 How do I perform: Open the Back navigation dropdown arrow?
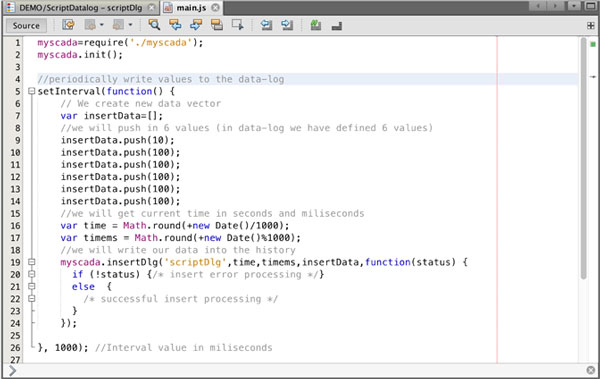click(102, 25)
